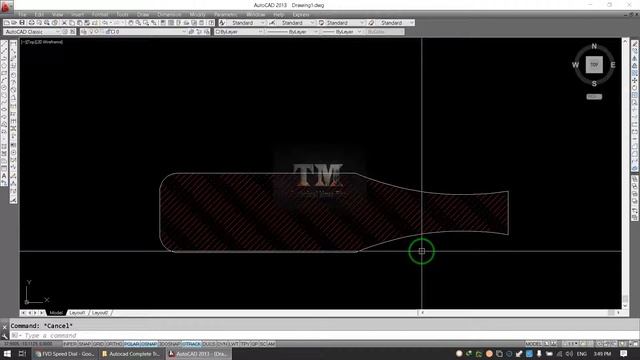This screenshot has height=360, width=640.
Task: Toggle GRID display in status bar
Action: point(99,344)
